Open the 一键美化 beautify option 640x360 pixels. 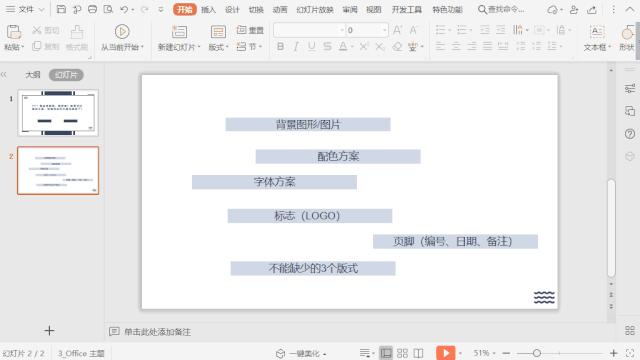pyautogui.click(x=301, y=353)
